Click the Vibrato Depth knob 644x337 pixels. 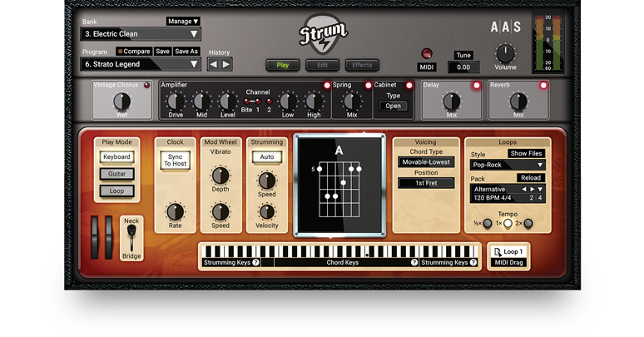[220, 176]
